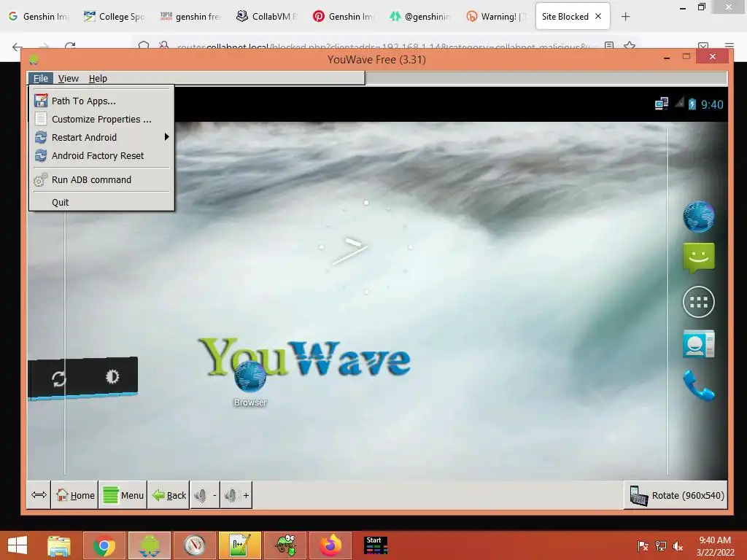Open a new browser tab
The height and width of the screenshot is (560, 747).
pyautogui.click(x=625, y=17)
